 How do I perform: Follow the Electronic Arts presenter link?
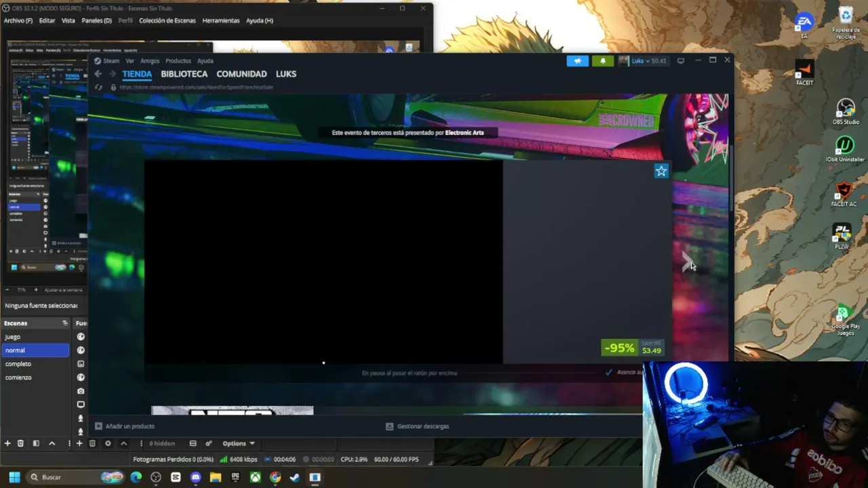[x=465, y=133]
